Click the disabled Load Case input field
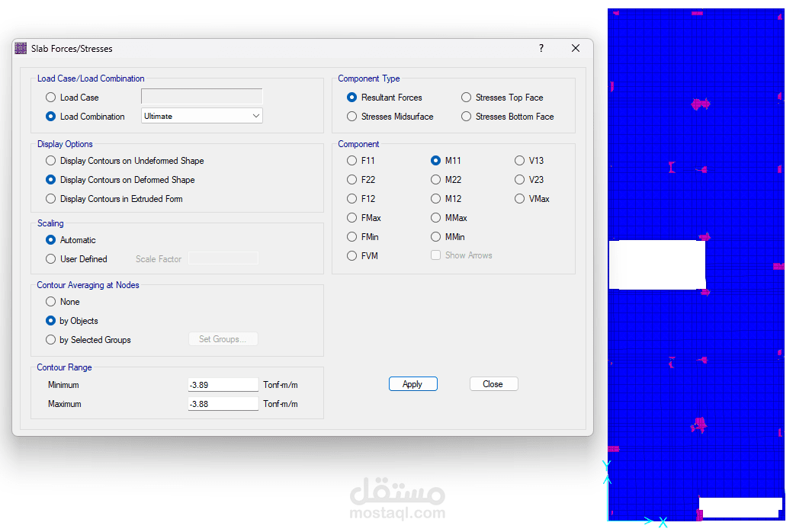796x532 pixels. tap(201, 97)
